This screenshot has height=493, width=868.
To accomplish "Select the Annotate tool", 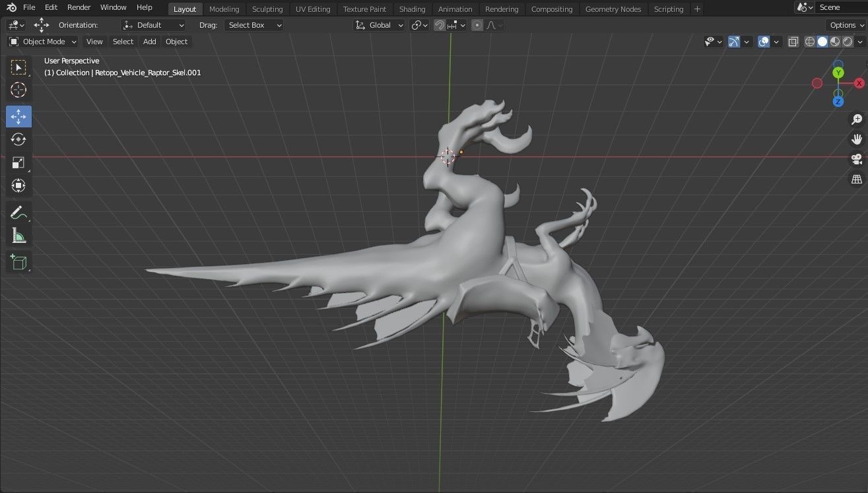I will coord(18,212).
